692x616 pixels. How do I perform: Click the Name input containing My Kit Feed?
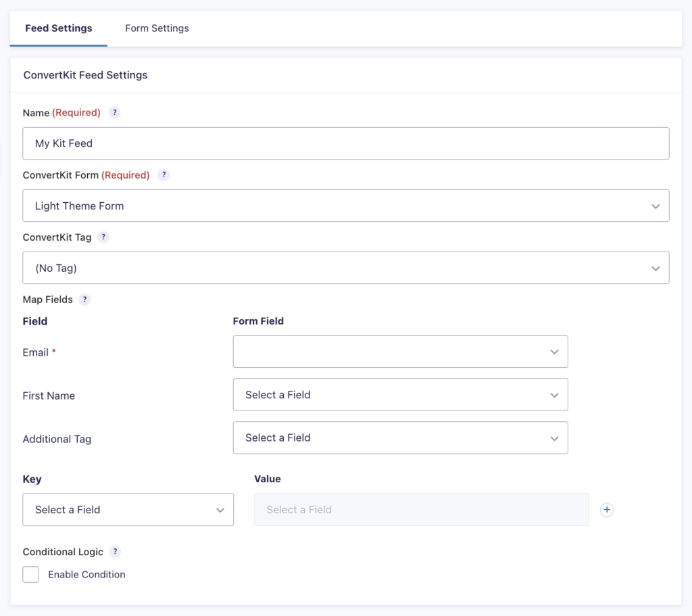click(346, 143)
